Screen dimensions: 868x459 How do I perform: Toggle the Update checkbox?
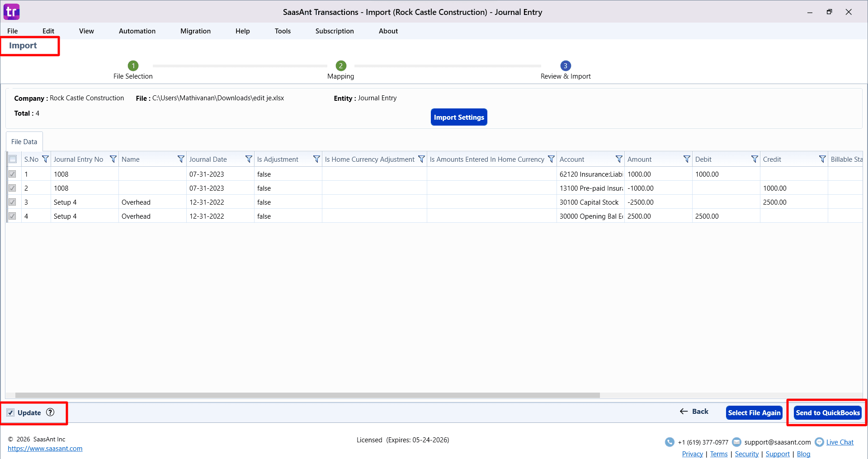click(x=10, y=412)
